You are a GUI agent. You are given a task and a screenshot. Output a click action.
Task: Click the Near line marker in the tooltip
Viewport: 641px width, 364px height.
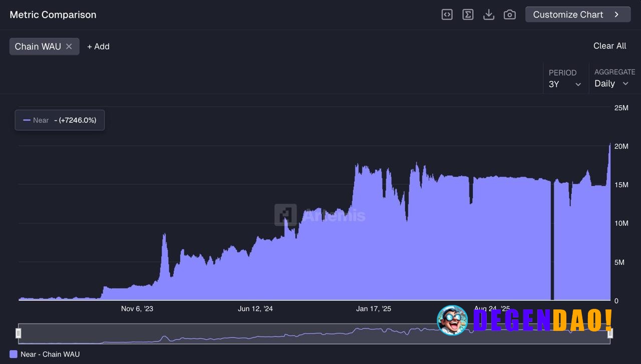click(x=27, y=120)
